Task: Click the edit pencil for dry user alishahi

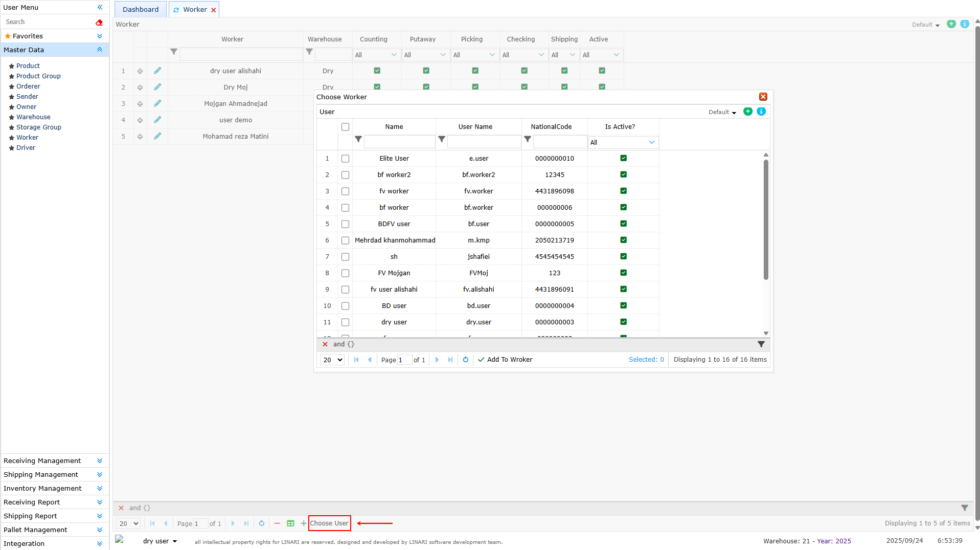Action: point(157,71)
